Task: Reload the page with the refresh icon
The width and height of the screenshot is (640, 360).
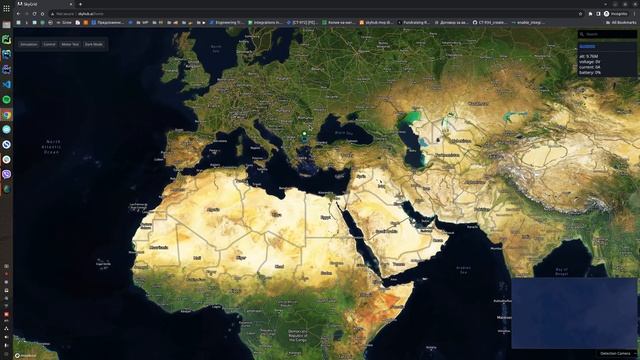Action: pyautogui.click(x=34, y=14)
